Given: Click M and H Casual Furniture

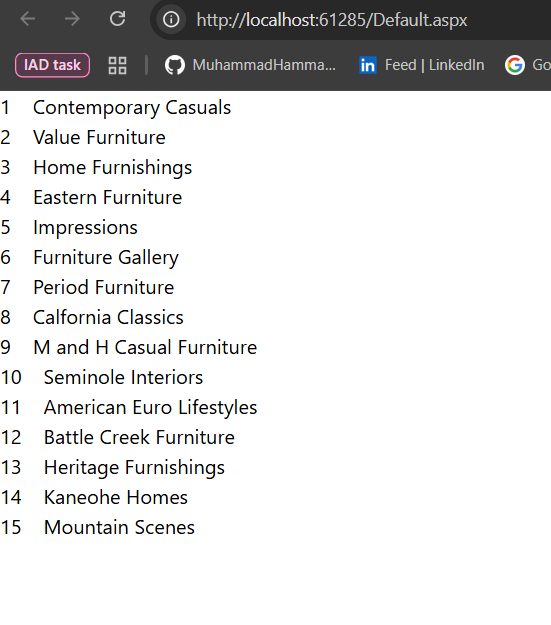Looking at the screenshot, I should pyautogui.click(x=145, y=348).
